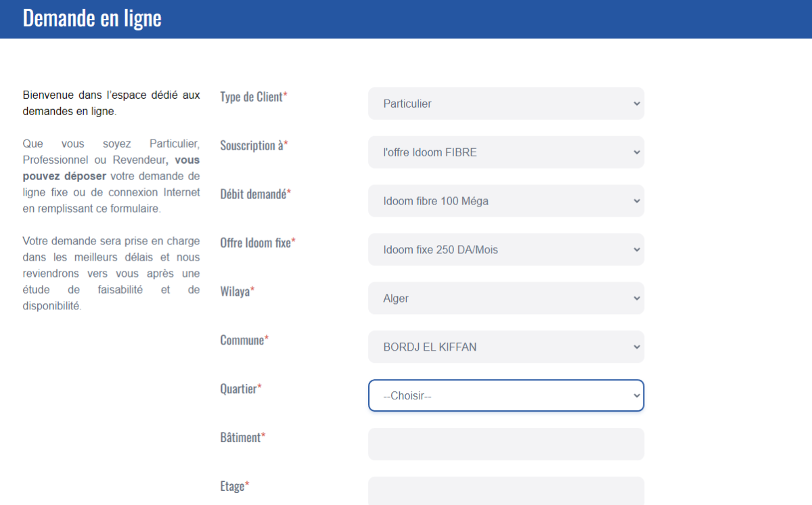Expand the Souscription à select box
Viewport: 812px width, 505px height.
pos(505,152)
